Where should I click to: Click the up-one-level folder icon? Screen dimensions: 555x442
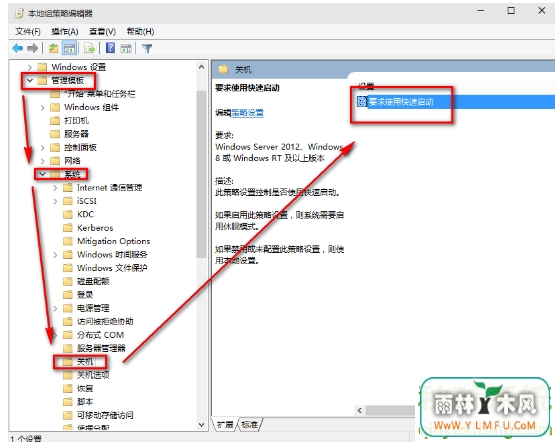[53, 48]
